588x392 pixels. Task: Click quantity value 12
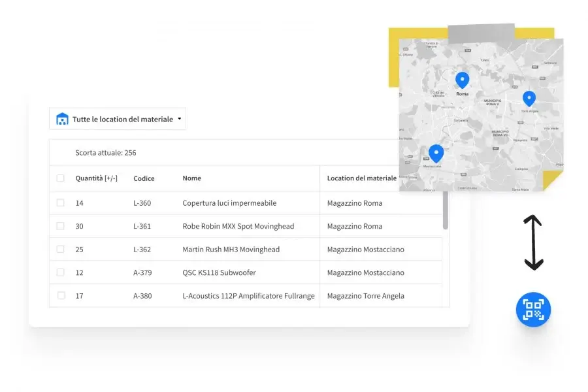(79, 273)
